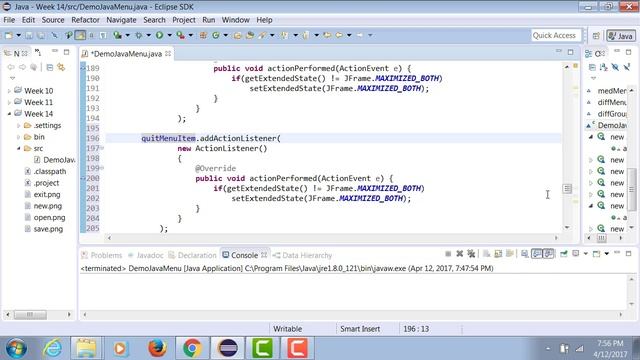Screen dimensions: 640x360
Task: Switch to the Problems tab
Action: click(x=102, y=255)
